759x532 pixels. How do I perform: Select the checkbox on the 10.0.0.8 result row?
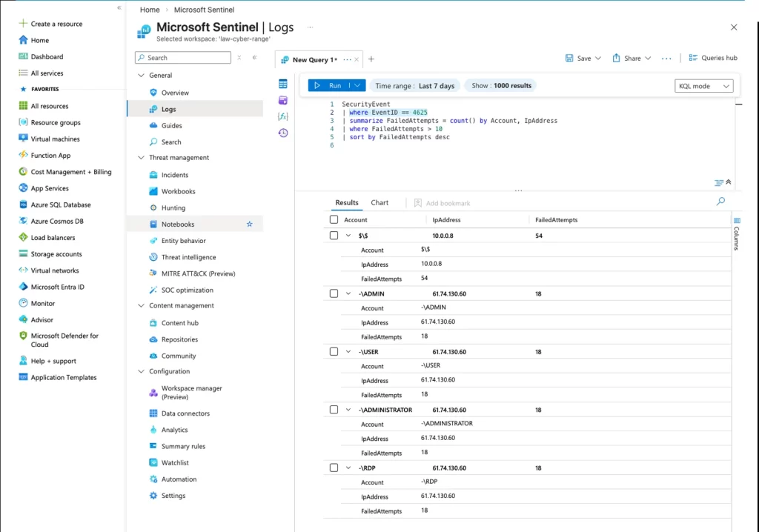click(333, 235)
